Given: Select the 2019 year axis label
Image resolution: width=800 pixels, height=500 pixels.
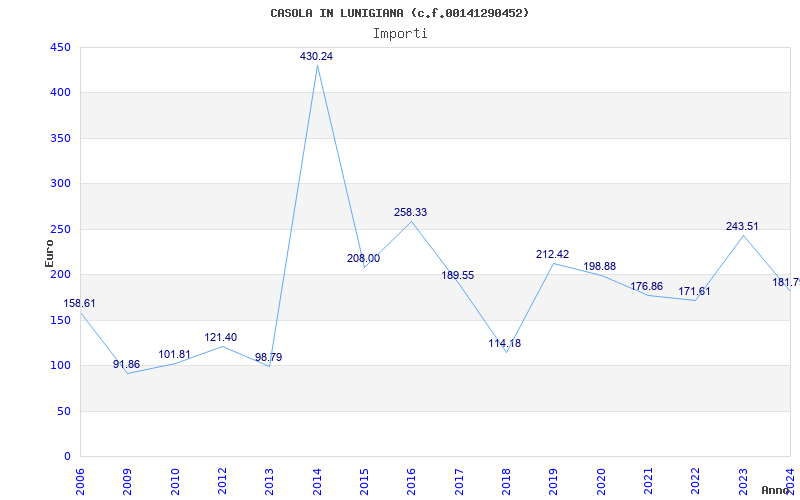Looking at the screenshot, I should point(554,482).
